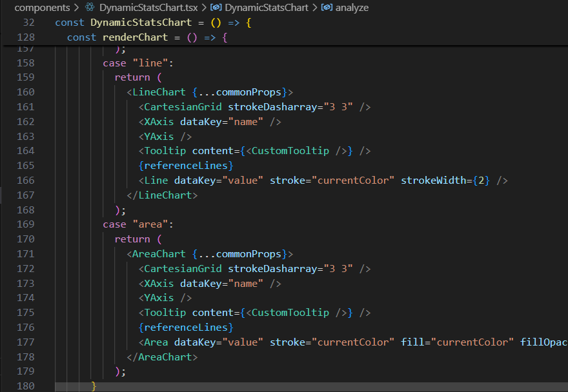Click return keyword on line 170
Screen dimensions: 568x392
coord(132,239)
